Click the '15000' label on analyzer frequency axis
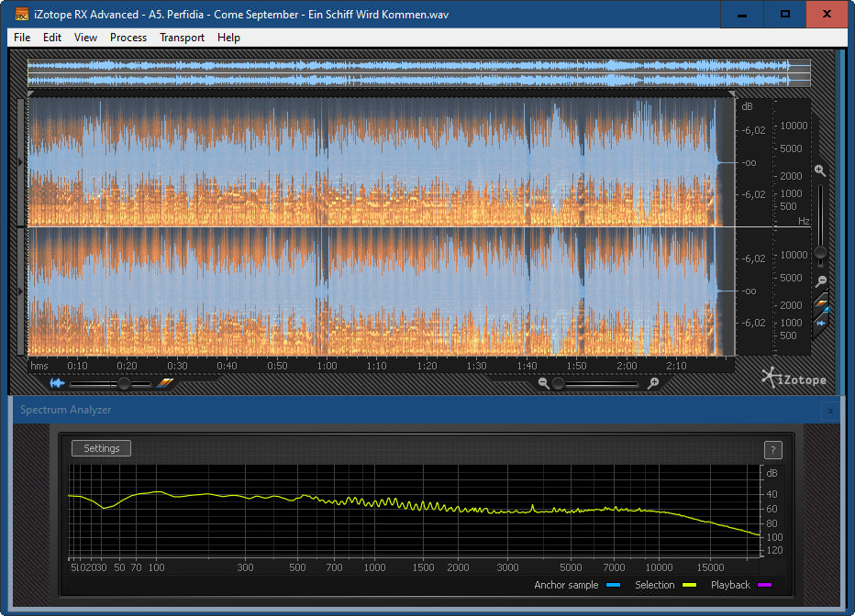Image resolution: width=855 pixels, height=616 pixels. (x=710, y=567)
